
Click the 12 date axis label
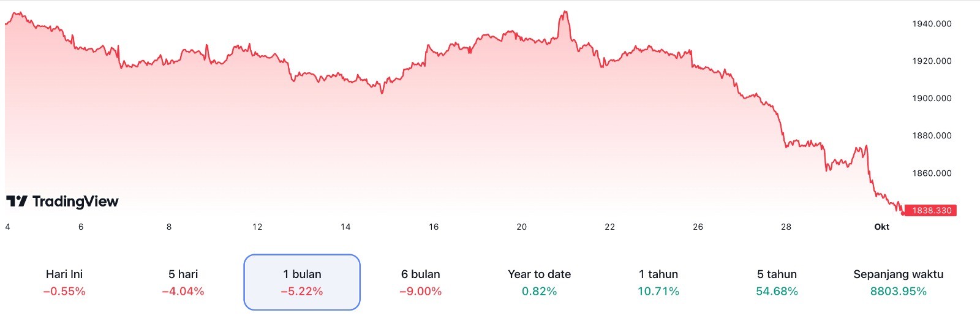pos(257,227)
